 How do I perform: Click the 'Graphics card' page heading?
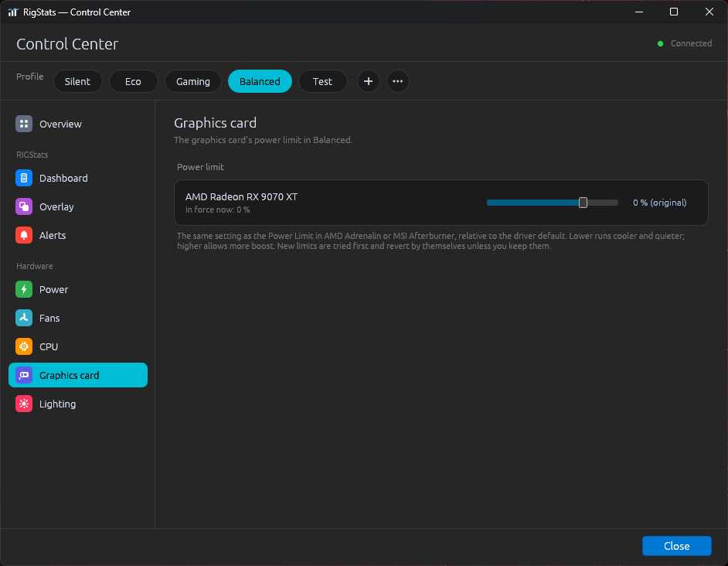pos(215,123)
